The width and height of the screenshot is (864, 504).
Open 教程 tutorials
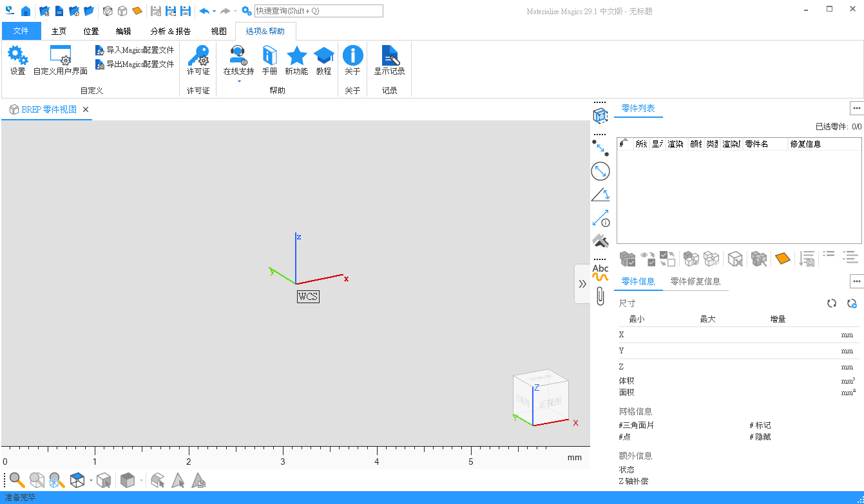coord(323,61)
